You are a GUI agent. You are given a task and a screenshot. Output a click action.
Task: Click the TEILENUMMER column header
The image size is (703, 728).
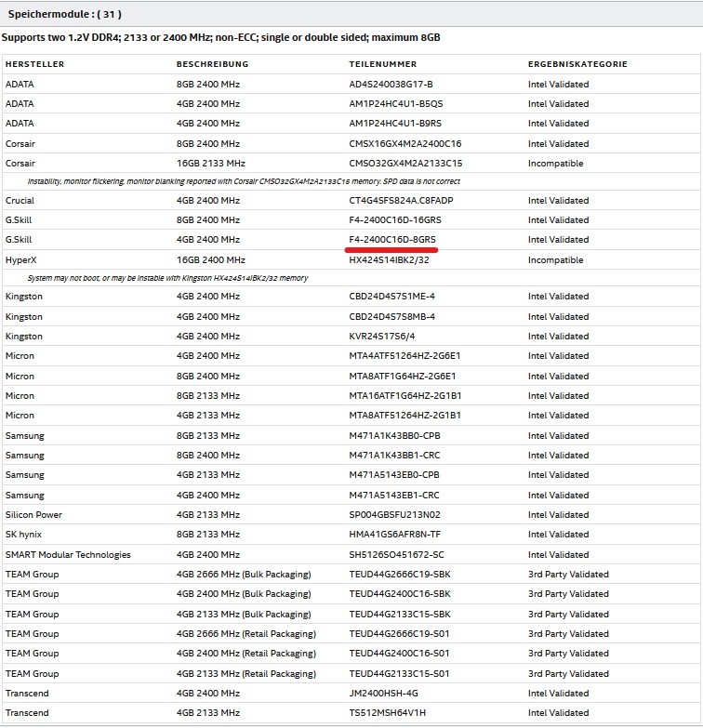coord(382,64)
